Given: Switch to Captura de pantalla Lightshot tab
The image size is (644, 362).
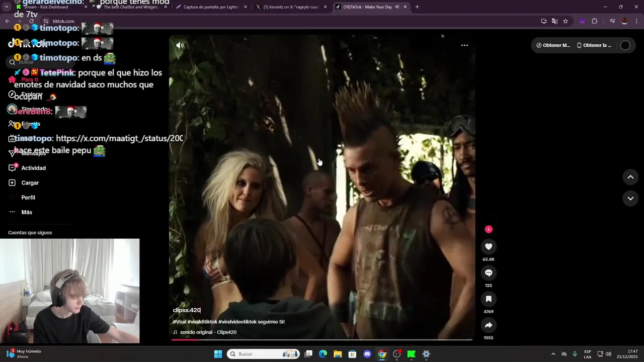Looking at the screenshot, I should click(211, 7).
